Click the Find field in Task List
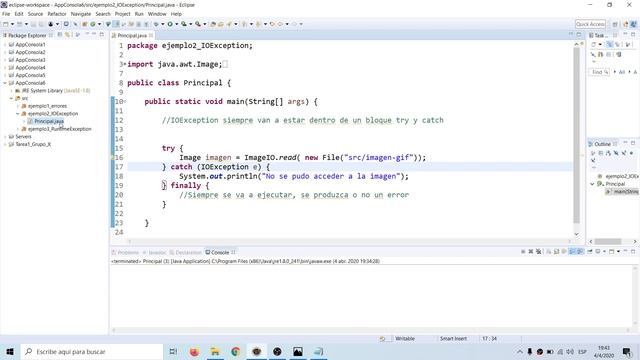 [600, 72]
